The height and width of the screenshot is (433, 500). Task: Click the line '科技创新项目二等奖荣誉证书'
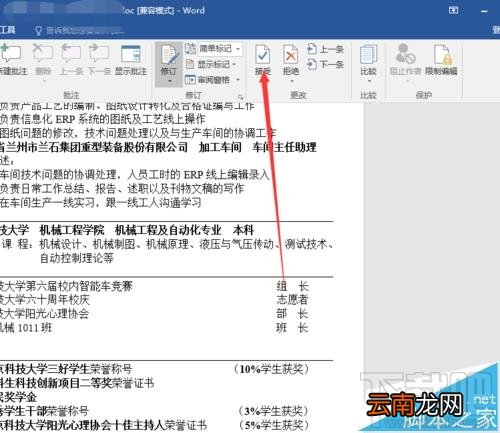83,383
